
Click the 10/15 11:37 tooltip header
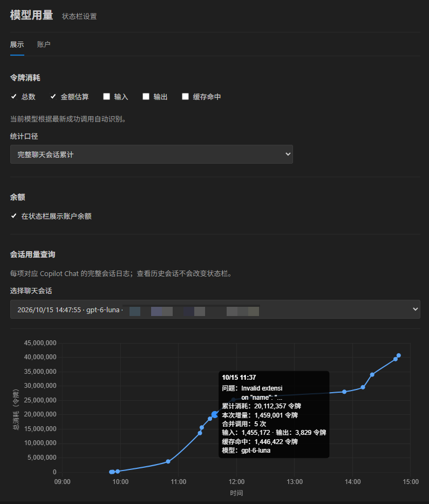click(239, 378)
